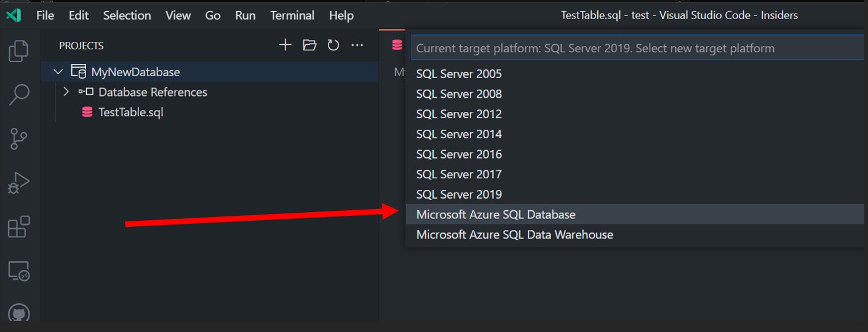Open the Source Control view

pos(19,139)
